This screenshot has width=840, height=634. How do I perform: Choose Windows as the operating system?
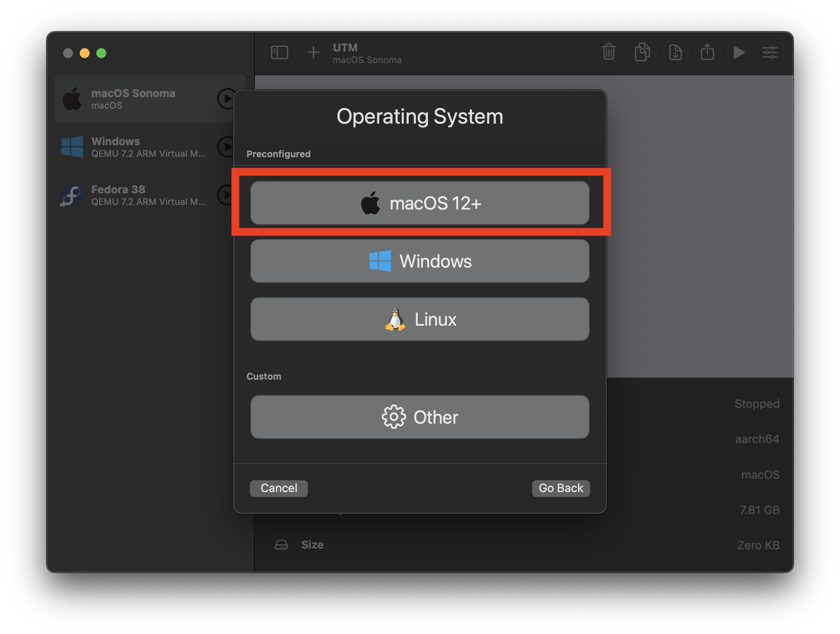point(420,261)
